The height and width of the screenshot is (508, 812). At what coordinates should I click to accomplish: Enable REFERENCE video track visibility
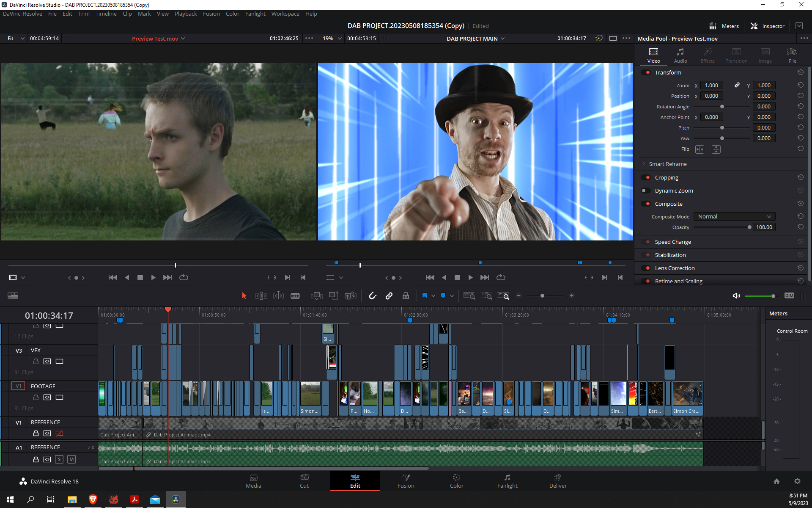59,433
